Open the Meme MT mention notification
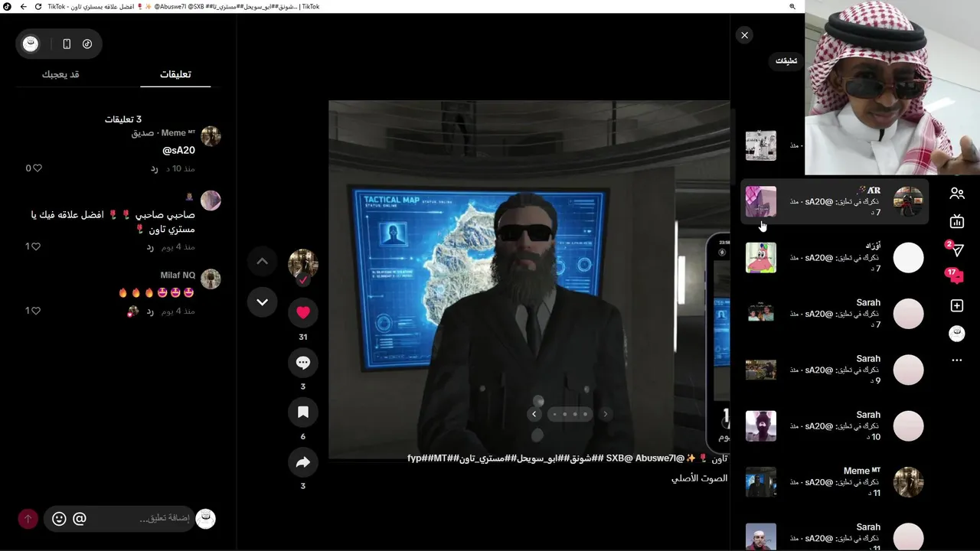This screenshot has height=551, width=980. tap(835, 482)
